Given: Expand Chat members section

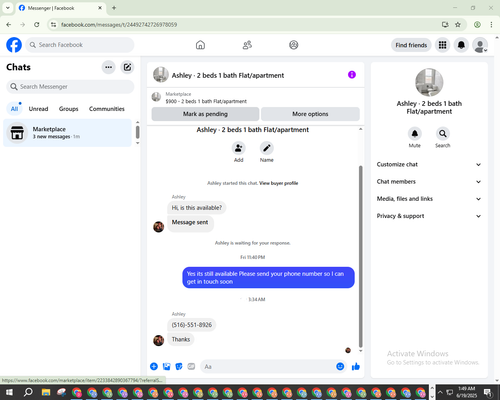Looking at the screenshot, I should click(429, 182).
